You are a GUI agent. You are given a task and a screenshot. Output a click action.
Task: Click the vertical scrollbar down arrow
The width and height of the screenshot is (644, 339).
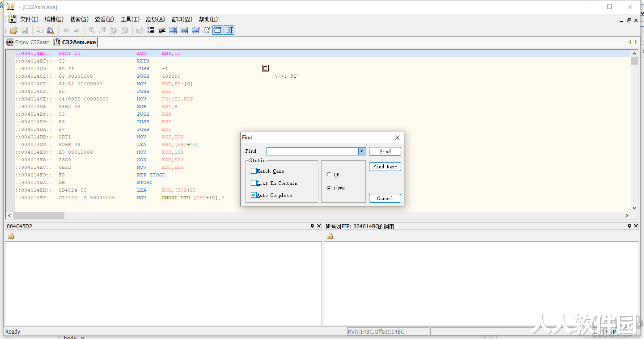coord(634,208)
